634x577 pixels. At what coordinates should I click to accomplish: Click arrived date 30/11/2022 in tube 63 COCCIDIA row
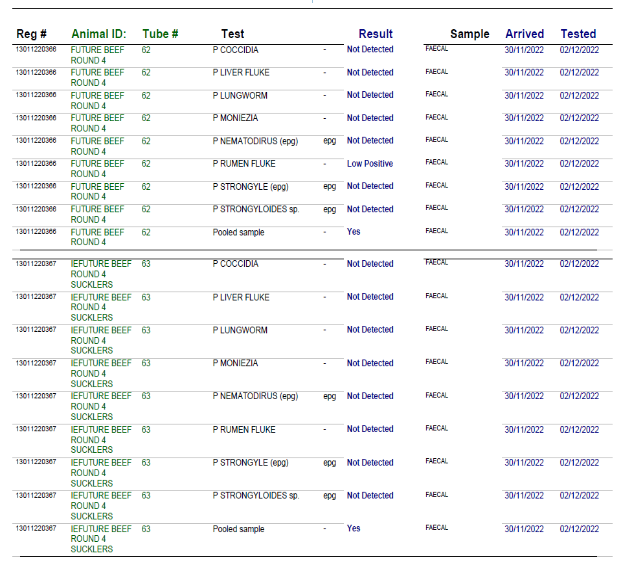[524, 264]
